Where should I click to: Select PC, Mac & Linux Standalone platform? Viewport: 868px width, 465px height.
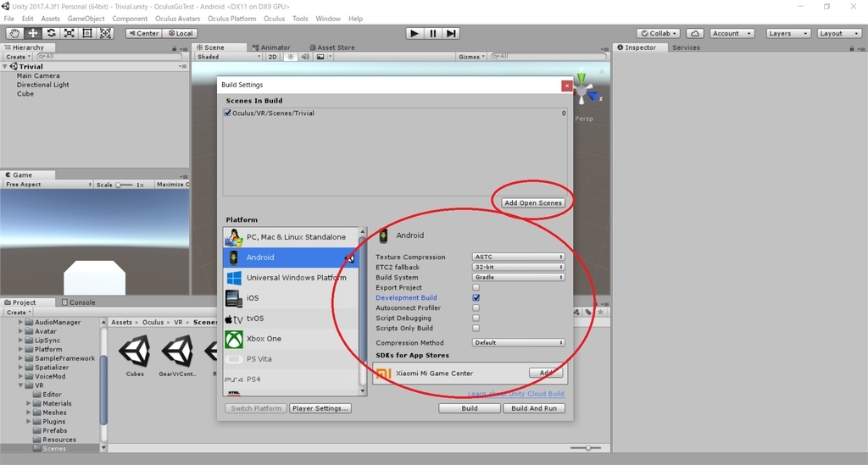[292, 236]
